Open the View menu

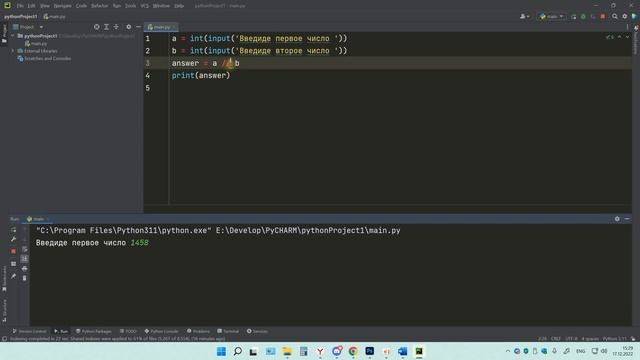[44, 6]
